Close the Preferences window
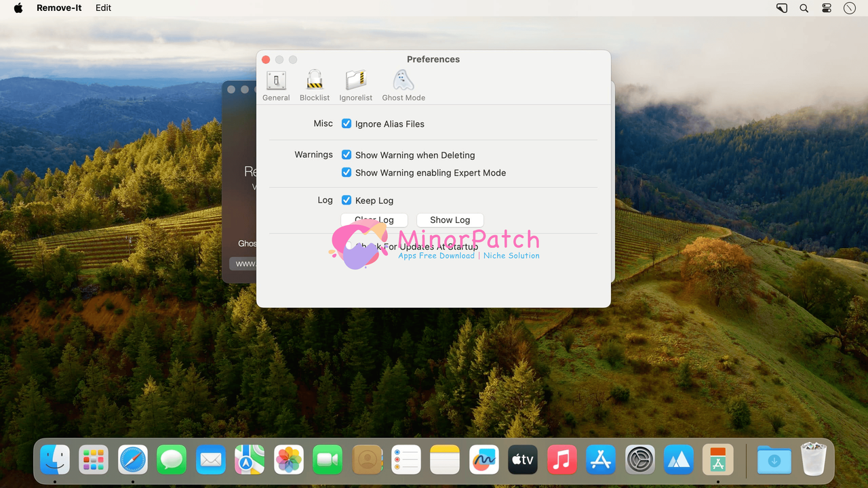Screen dimensions: 868x488 pyautogui.click(x=266, y=60)
